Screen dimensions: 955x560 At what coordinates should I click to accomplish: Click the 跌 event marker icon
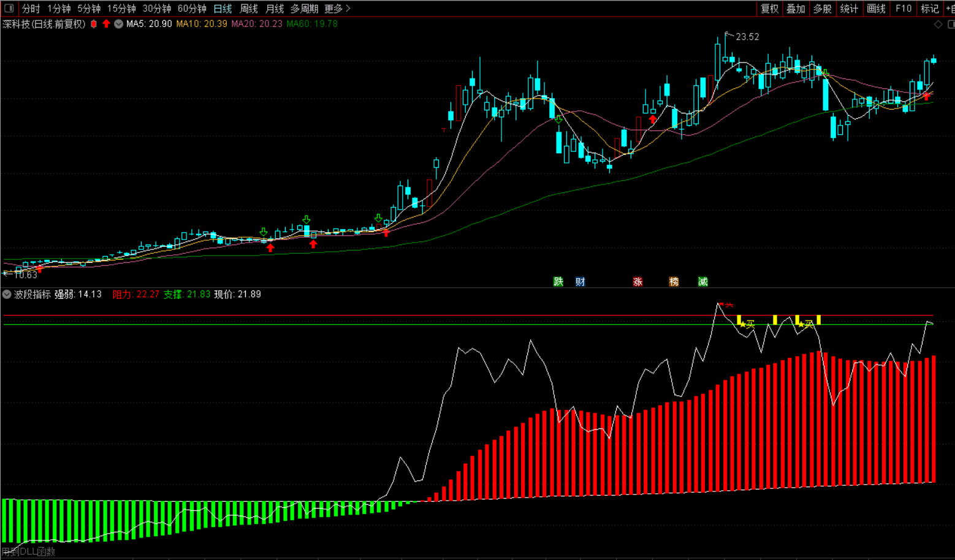pyautogui.click(x=558, y=282)
